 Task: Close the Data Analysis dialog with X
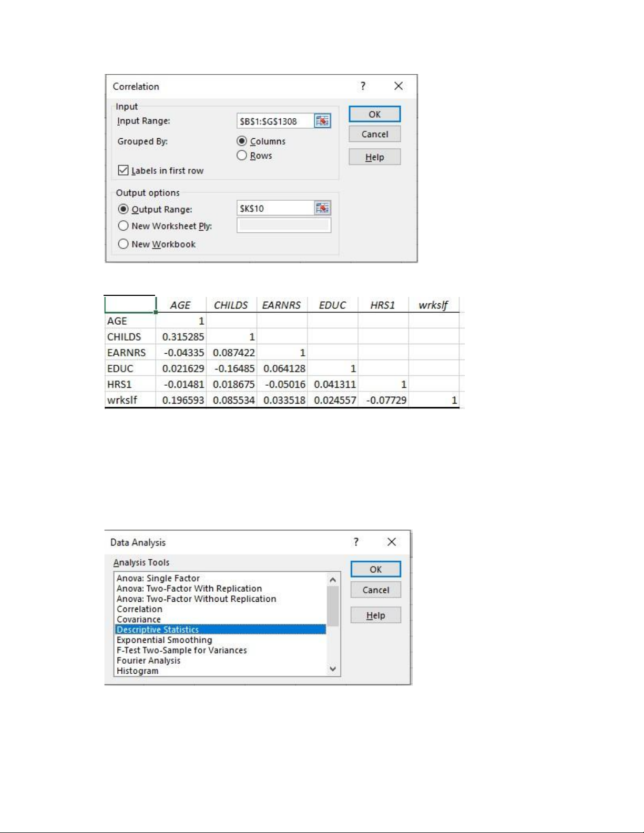(392, 542)
